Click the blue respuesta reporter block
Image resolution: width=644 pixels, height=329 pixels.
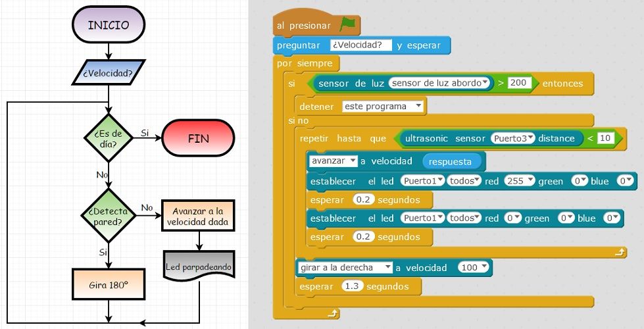tap(451, 161)
